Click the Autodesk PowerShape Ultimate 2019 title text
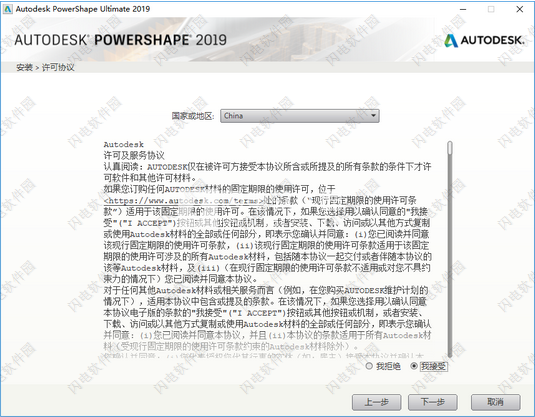 (83, 9)
